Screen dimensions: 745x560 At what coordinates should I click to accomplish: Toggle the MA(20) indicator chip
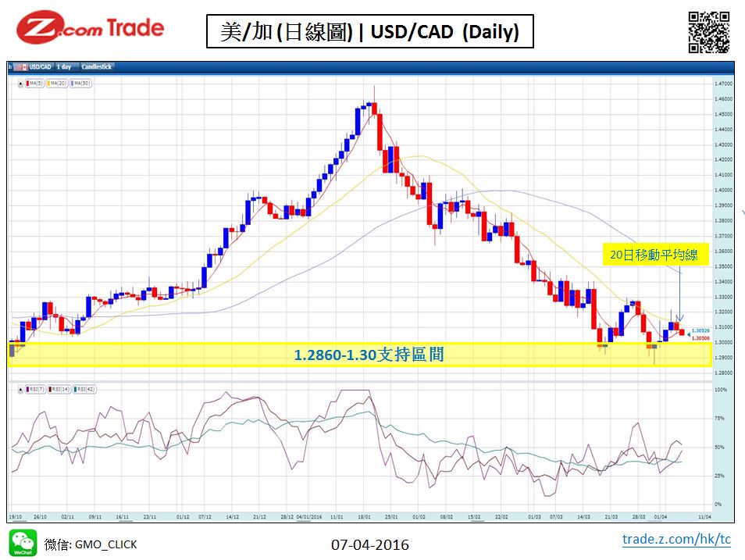click(56, 84)
